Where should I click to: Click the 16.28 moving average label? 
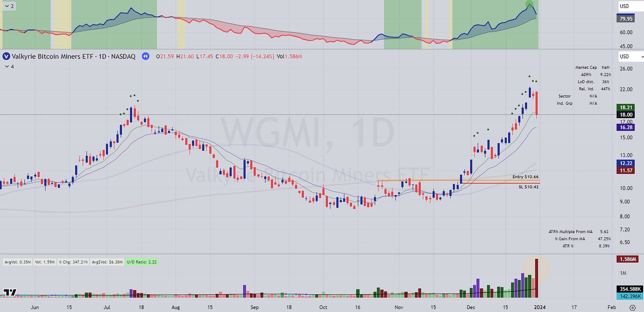pyautogui.click(x=626, y=127)
